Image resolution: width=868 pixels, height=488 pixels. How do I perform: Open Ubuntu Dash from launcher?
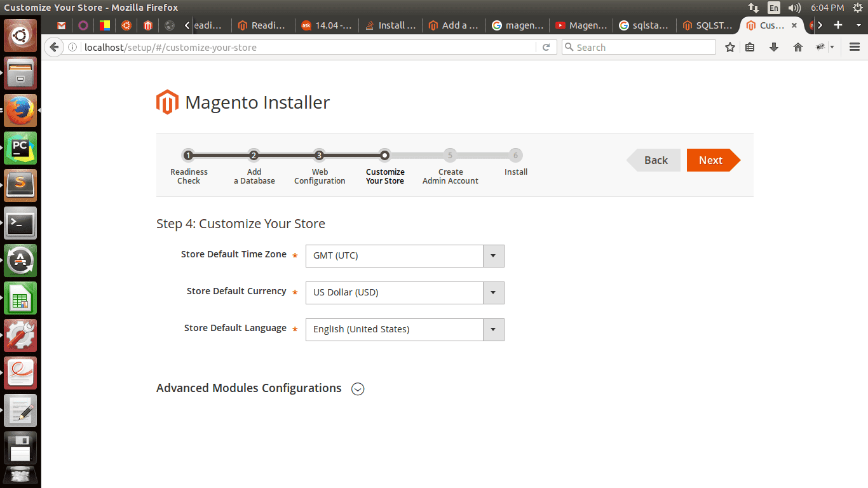(20, 36)
